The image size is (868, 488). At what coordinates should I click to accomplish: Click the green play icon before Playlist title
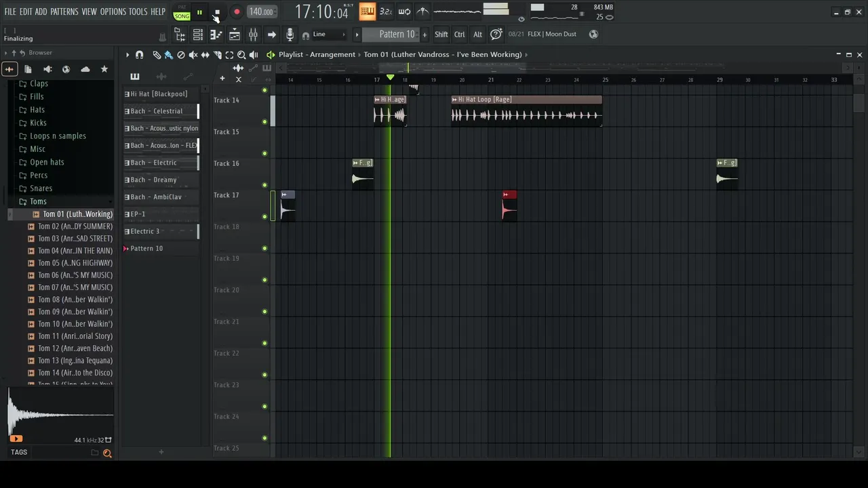(x=271, y=55)
